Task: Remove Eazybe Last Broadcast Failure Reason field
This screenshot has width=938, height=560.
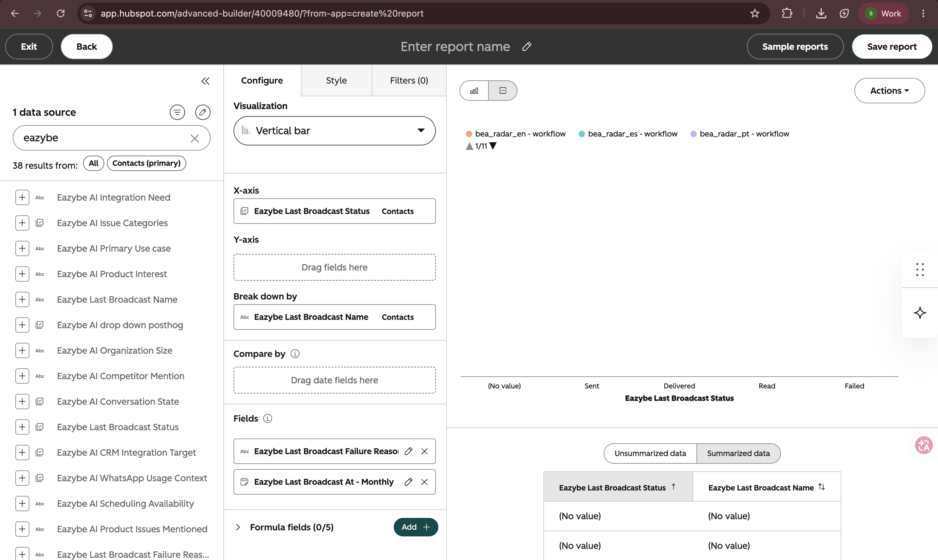Action: 424,451
